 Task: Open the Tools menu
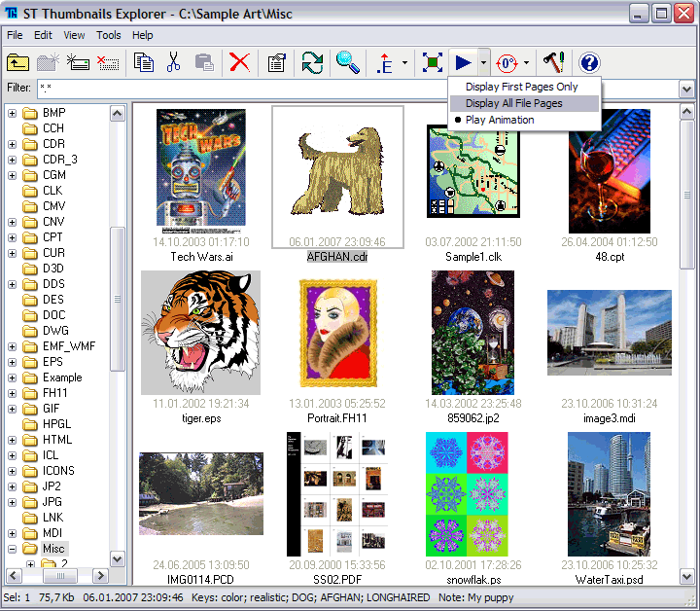point(109,35)
